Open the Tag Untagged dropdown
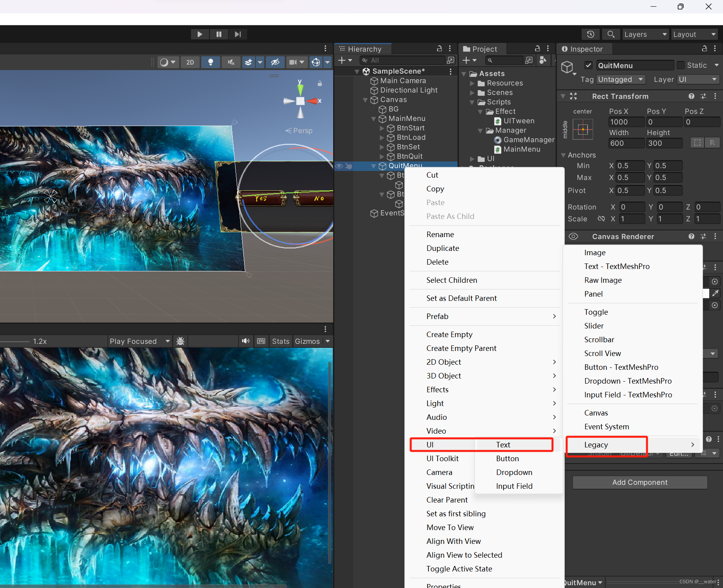Screen dimensions: 723x588 [x=621, y=80]
